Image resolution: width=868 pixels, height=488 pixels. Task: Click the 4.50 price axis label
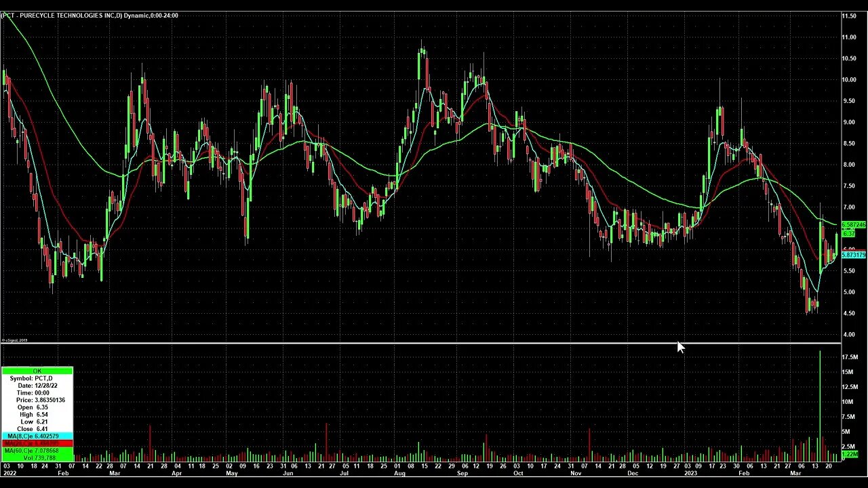click(848, 313)
